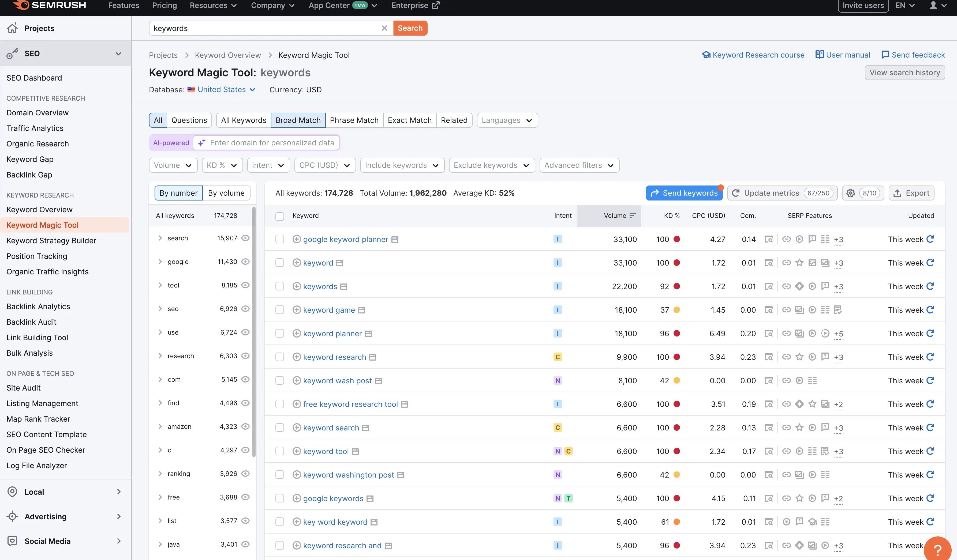
Task: Add keyword tool via plus icon
Action: [x=297, y=451]
